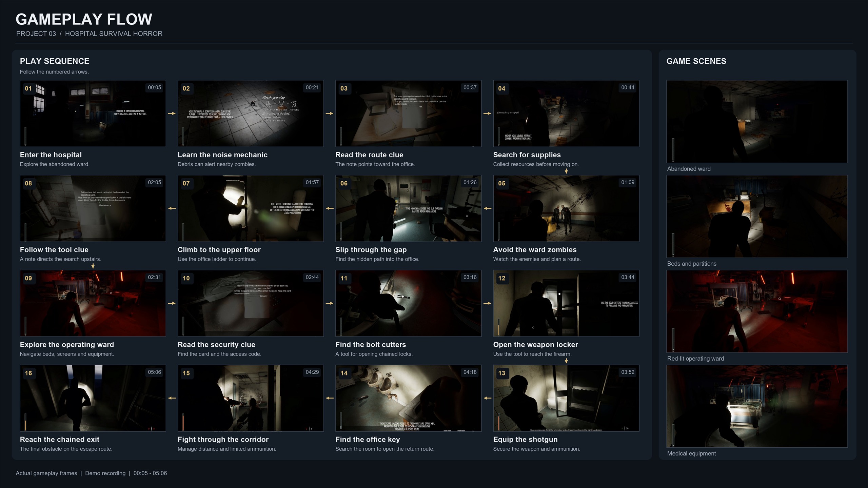868x488 pixels.
Task: View the 'Reach the chained exit' frame
Action: coord(93,398)
